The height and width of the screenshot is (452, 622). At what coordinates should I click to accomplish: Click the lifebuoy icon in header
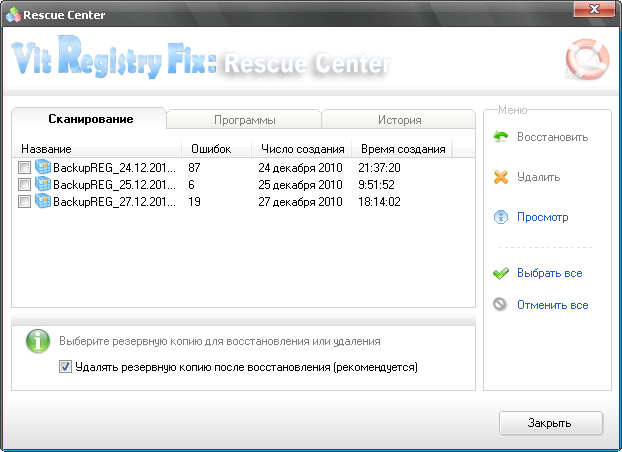pos(587,60)
